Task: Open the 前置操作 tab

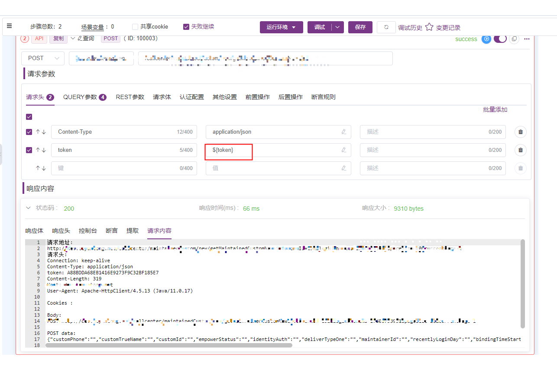Action: point(258,97)
